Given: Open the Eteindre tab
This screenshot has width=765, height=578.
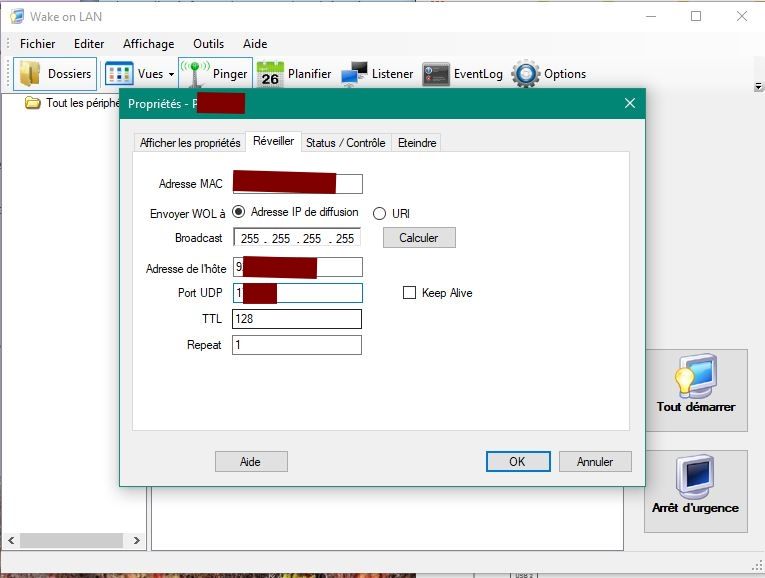Looking at the screenshot, I should tap(417, 143).
